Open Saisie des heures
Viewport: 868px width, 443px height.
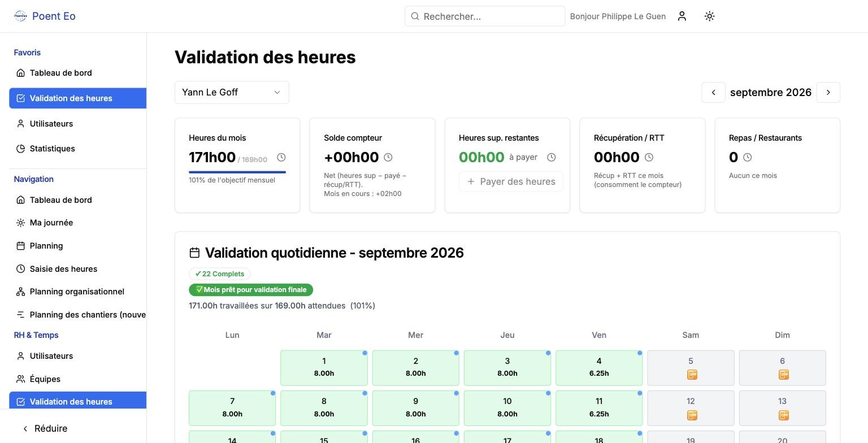coord(77,269)
